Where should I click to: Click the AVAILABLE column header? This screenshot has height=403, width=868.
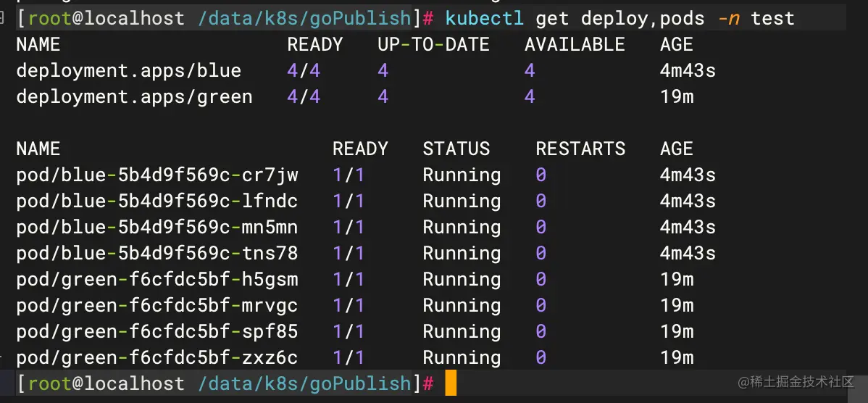(x=575, y=44)
